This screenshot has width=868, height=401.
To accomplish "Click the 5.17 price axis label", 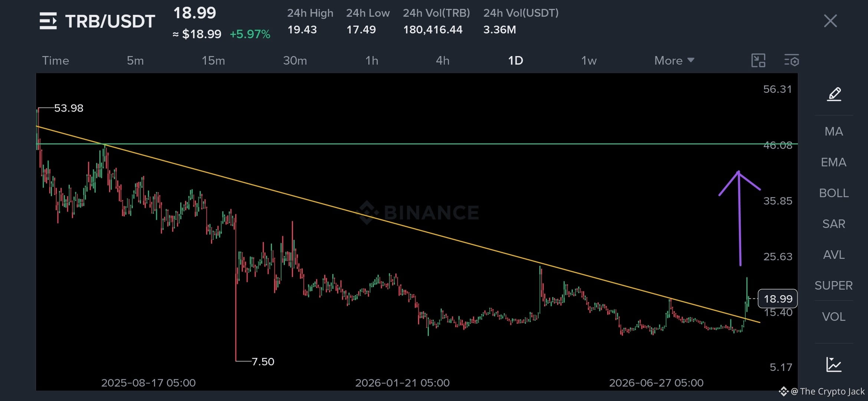I will [x=781, y=367].
